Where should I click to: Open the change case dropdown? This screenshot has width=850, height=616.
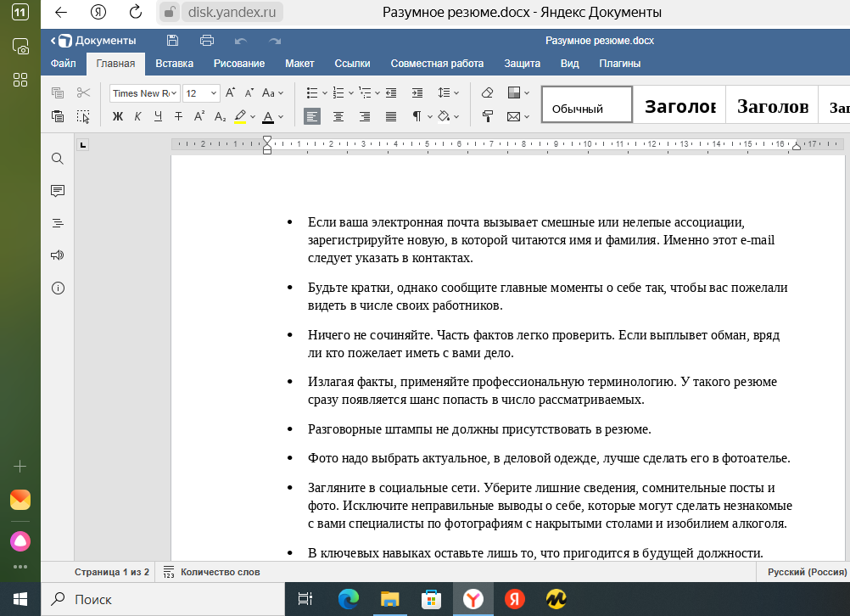coord(281,93)
